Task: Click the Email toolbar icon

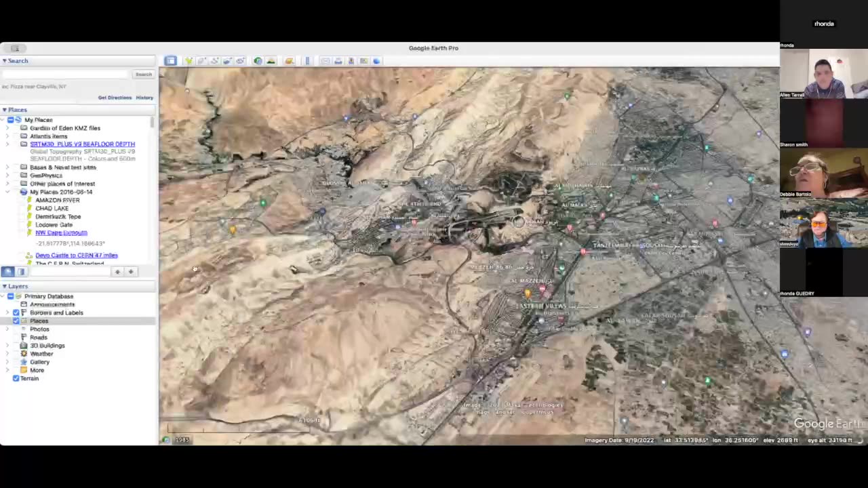Action: click(x=325, y=61)
